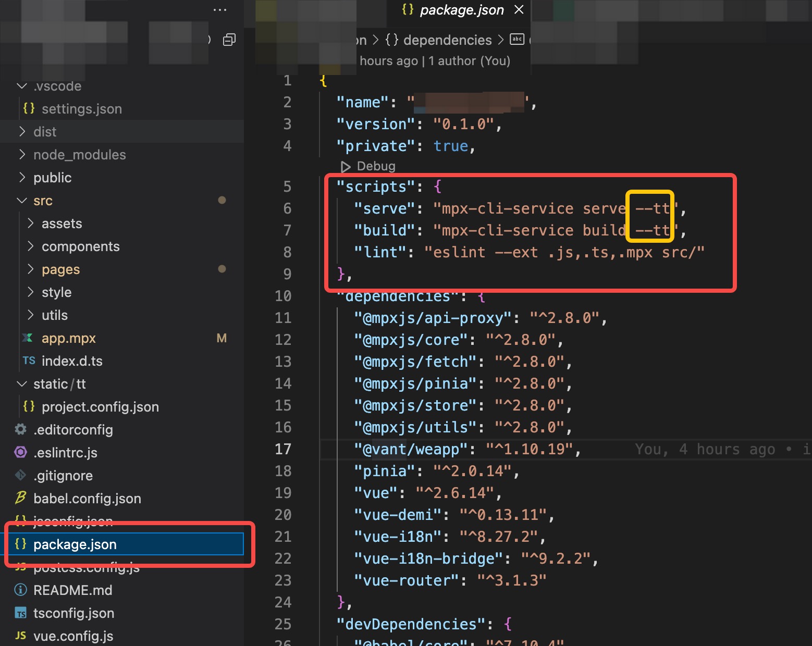The height and width of the screenshot is (646, 812).
Task: Expand the public folder
Action: click(x=22, y=178)
